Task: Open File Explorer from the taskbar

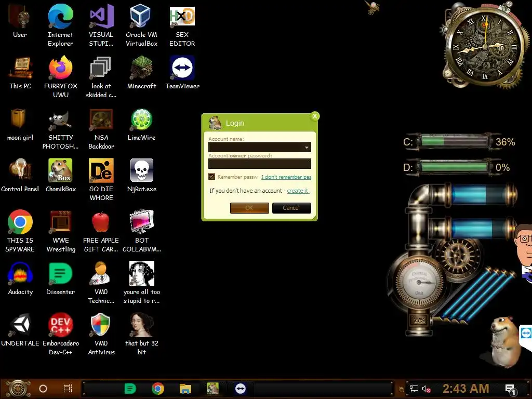Action: (185, 389)
